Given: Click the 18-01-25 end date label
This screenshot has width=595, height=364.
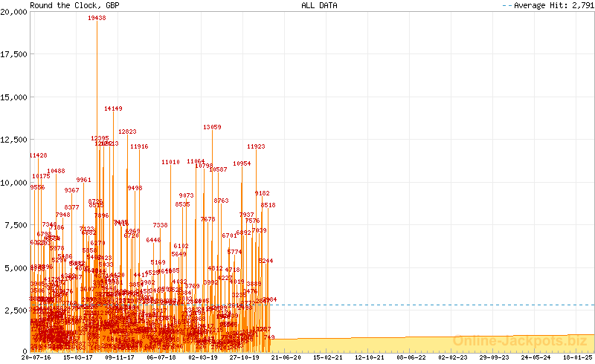Looking at the screenshot, I should 578,357.
